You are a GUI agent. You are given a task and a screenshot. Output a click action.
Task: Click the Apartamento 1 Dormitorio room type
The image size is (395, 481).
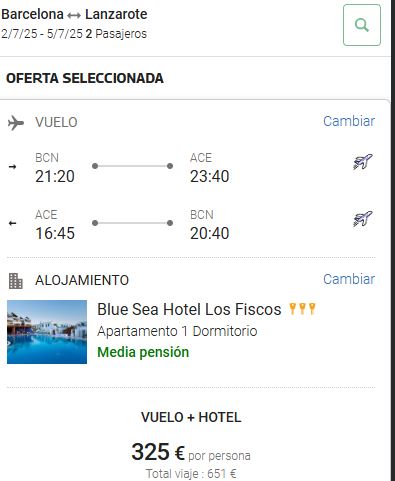(x=177, y=331)
